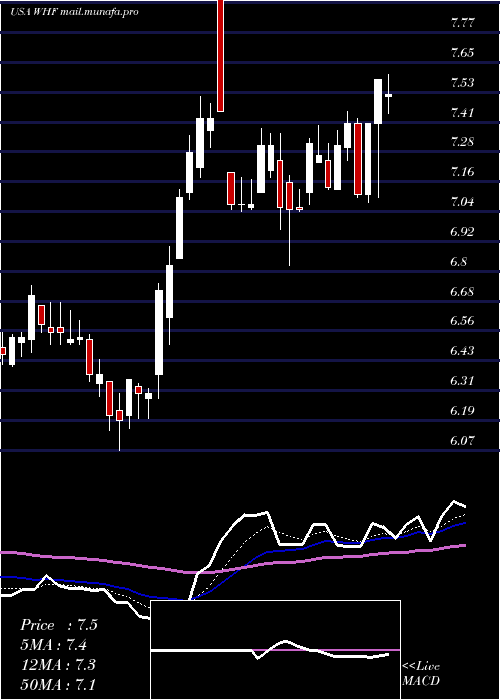Click the '<<Live MACD' label
The height and width of the screenshot is (700, 500).
(421, 673)
